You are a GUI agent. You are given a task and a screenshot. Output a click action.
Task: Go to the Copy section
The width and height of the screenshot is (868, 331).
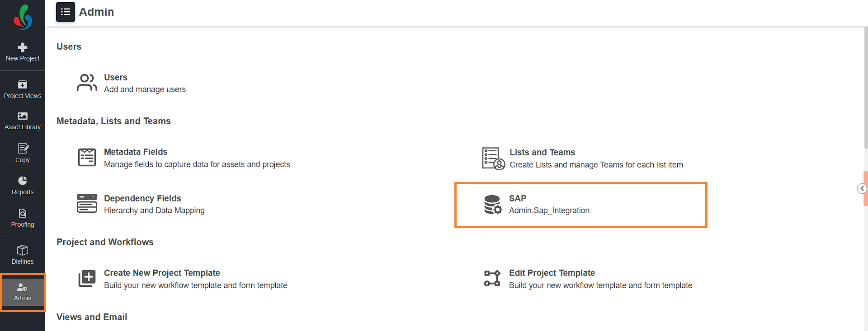click(x=23, y=154)
